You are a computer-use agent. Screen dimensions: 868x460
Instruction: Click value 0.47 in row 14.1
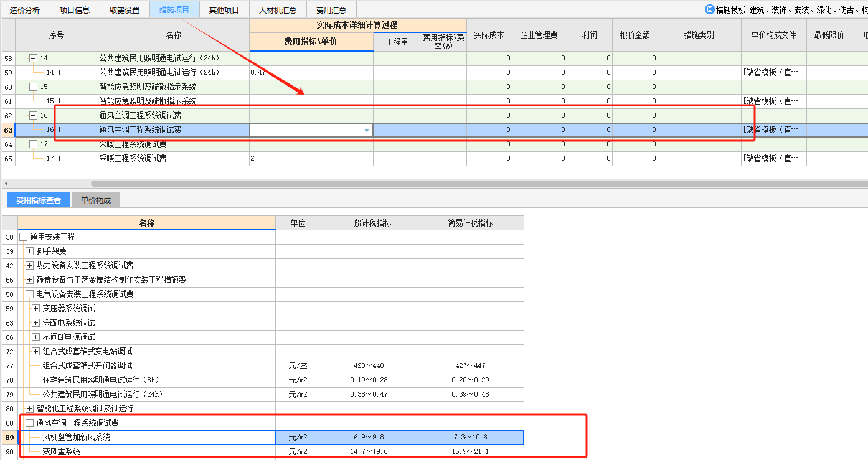point(258,73)
